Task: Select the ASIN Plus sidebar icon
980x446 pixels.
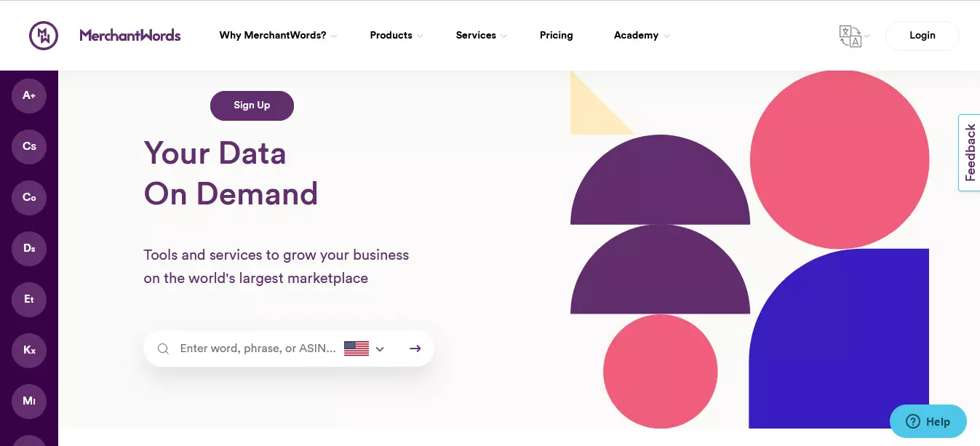Action: click(x=28, y=95)
